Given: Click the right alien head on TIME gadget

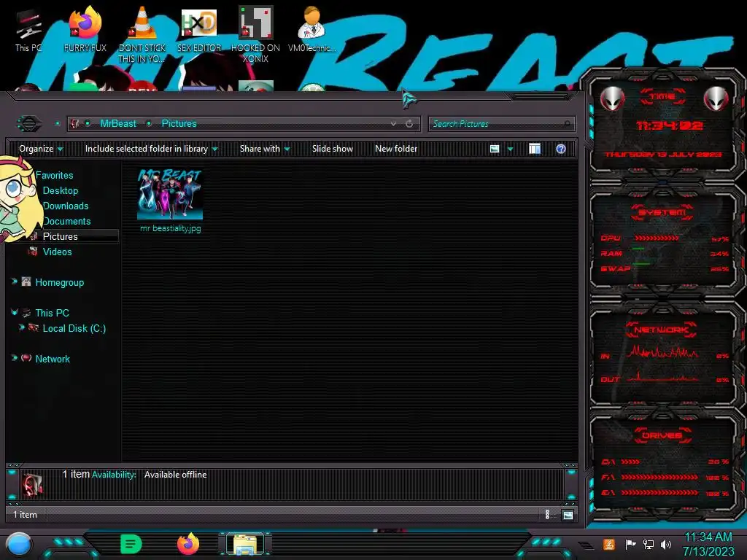Looking at the screenshot, I should click(716, 99).
